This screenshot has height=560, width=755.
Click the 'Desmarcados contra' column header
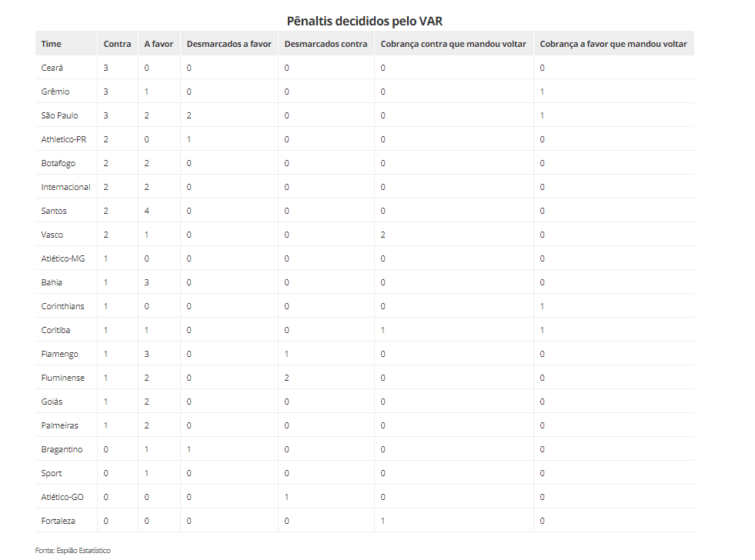point(326,44)
